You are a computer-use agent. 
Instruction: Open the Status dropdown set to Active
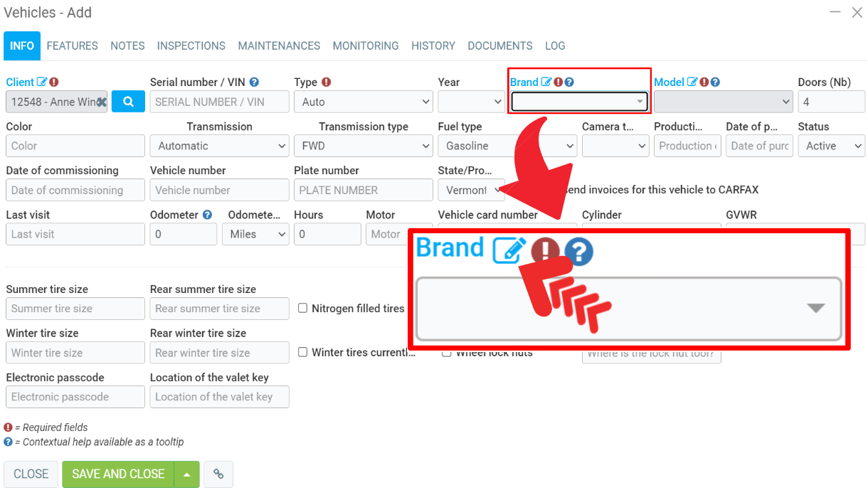(x=830, y=146)
